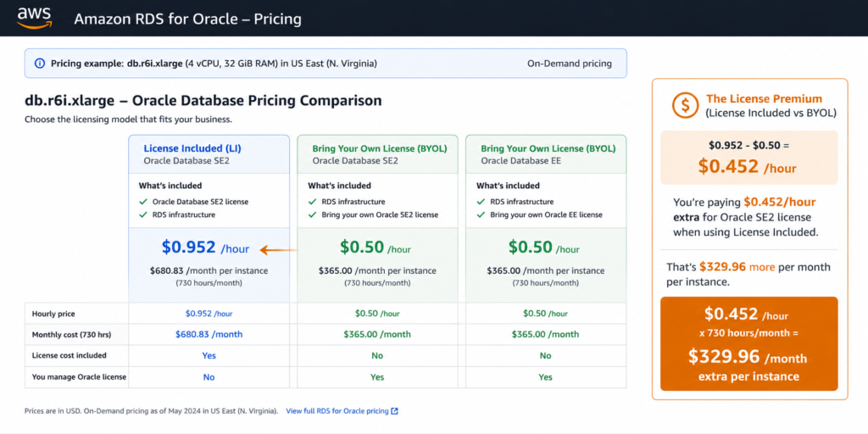Click the large $0.50 /hour in BYOL EE card
The height and width of the screenshot is (434, 868).
coord(543,248)
